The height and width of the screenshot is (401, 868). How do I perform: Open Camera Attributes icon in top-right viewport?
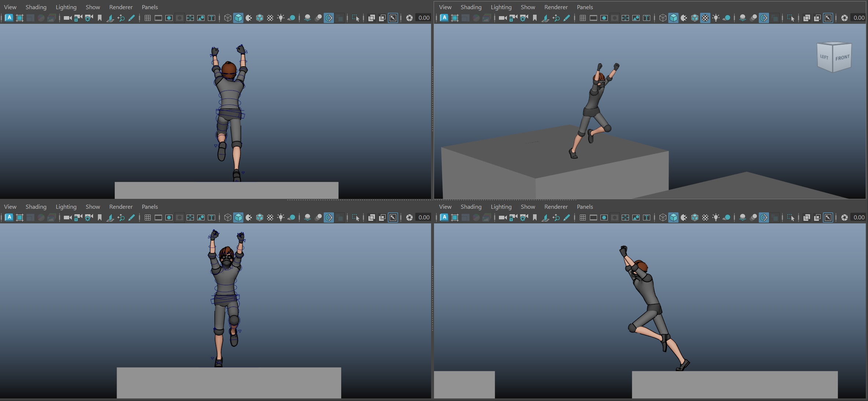[524, 18]
